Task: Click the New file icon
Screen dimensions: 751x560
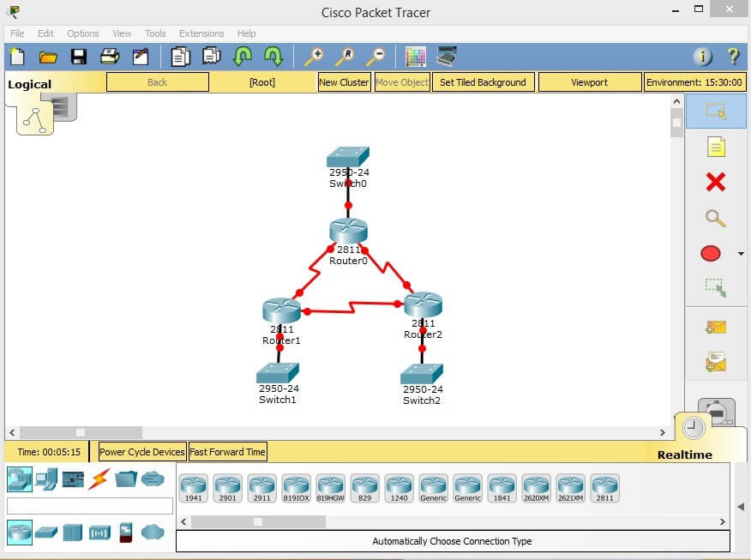Action: coord(18,57)
